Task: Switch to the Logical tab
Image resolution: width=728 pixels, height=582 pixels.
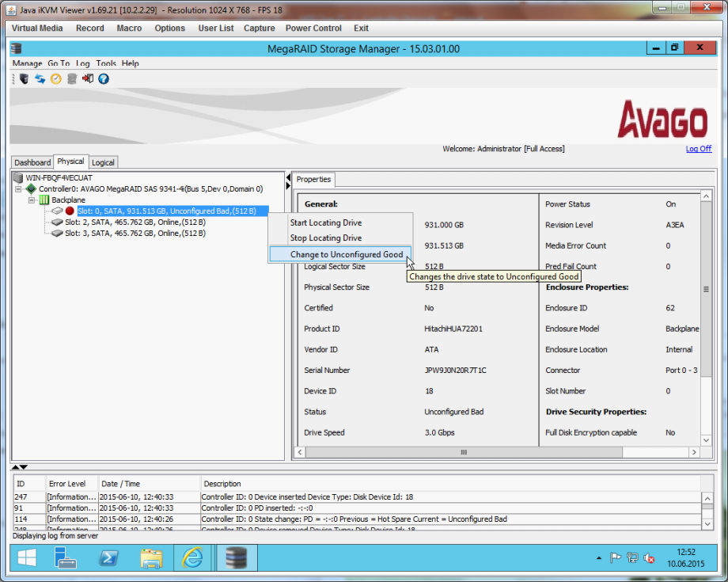Action: pyautogui.click(x=103, y=162)
